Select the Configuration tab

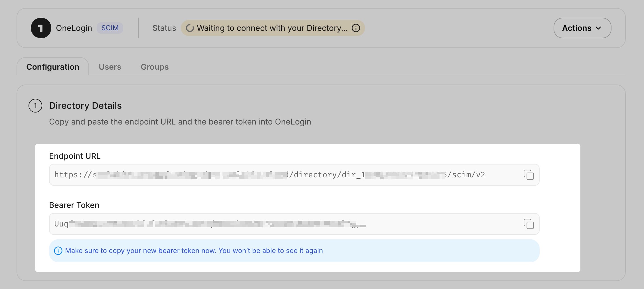[x=53, y=67]
